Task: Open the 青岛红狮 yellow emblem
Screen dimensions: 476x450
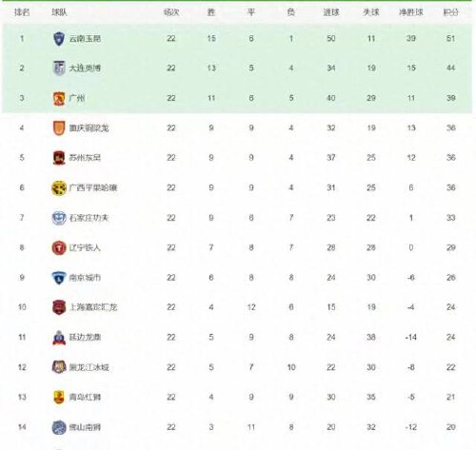Action: click(59, 398)
